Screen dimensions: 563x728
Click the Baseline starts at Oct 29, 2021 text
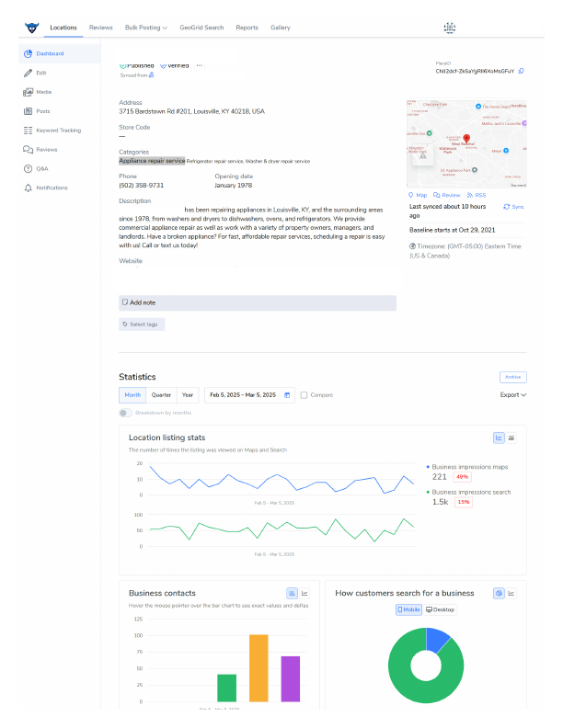click(x=452, y=231)
